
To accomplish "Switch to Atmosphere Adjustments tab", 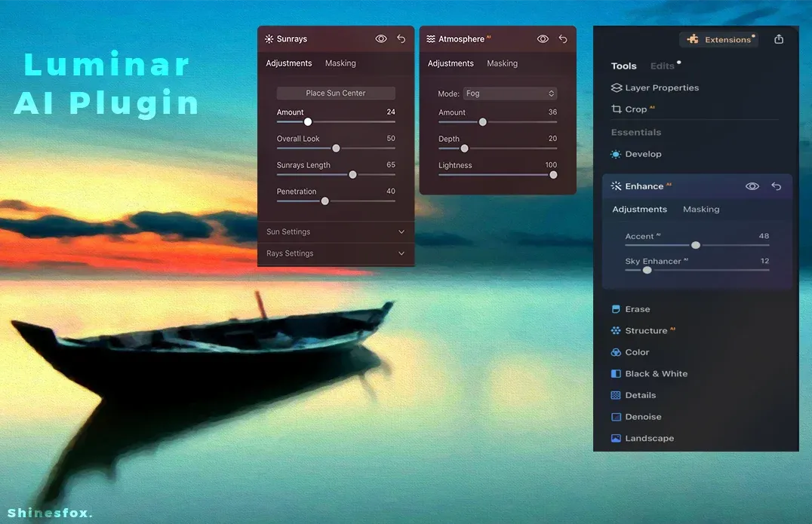I will (x=451, y=63).
